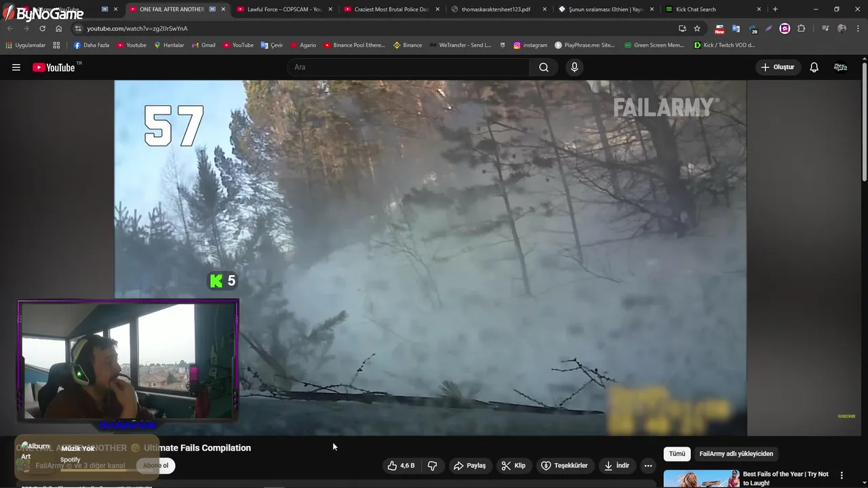Create a clip with Klip button
The height and width of the screenshot is (488, 868).
[513, 466]
